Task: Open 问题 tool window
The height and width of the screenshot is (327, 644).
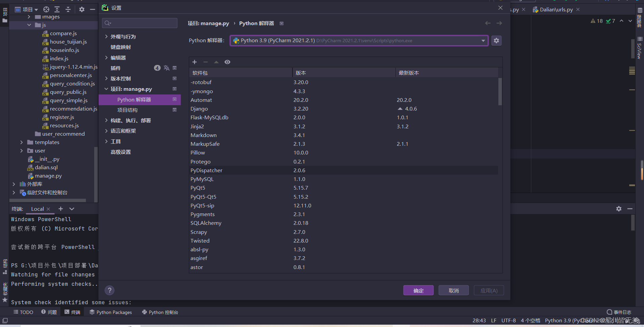Action: click(49, 312)
